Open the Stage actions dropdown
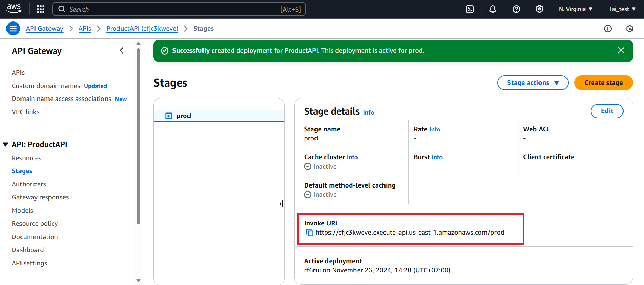644x285 pixels. [x=533, y=83]
